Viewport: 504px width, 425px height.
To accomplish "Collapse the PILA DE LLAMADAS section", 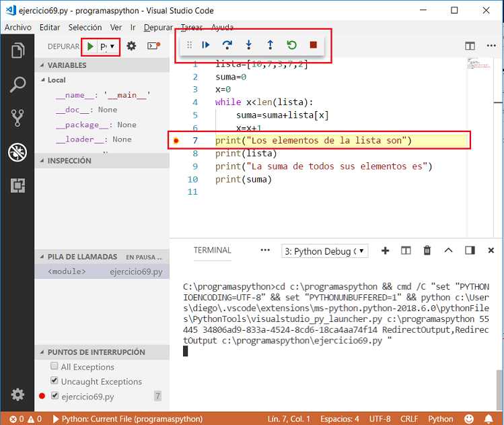I will [x=102, y=257].
